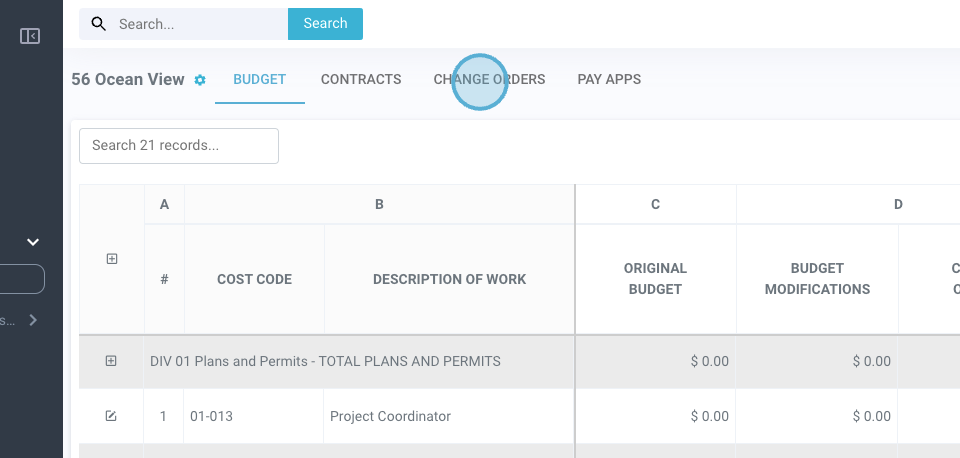Go to the Change Orders tab

click(489, 80)
